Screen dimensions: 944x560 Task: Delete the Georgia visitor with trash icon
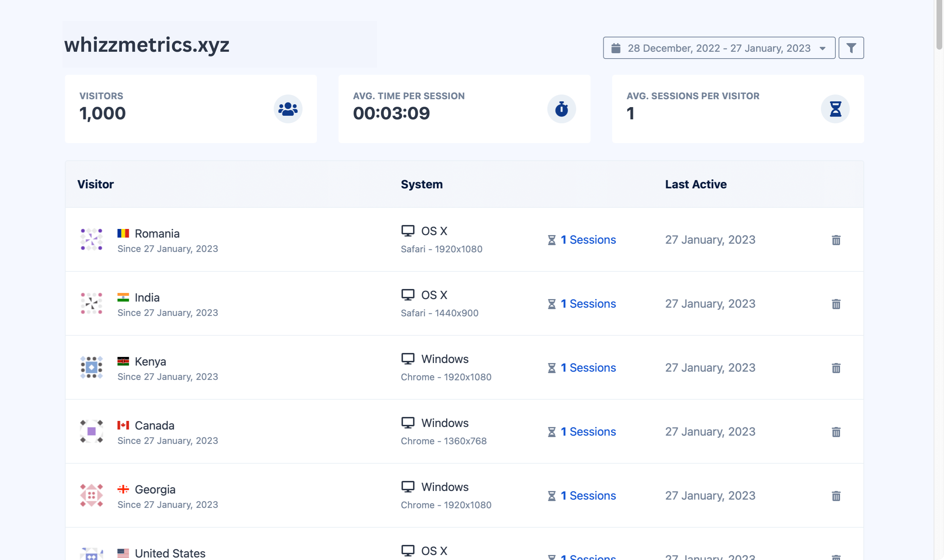tap(836, 496)
